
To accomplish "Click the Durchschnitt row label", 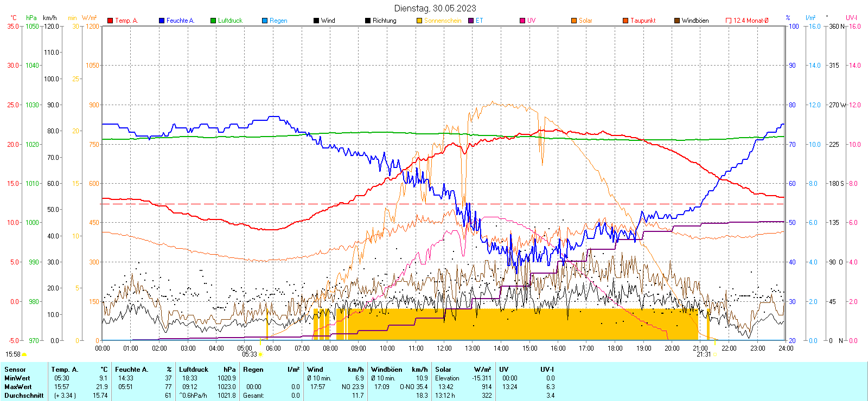I will (x=24, y=396).
